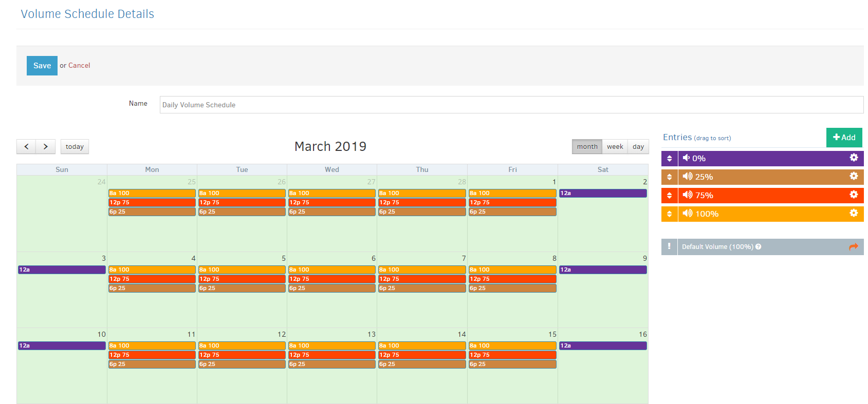
Task: Click Default Volume share arrow icon
Action: pos(854,247)
